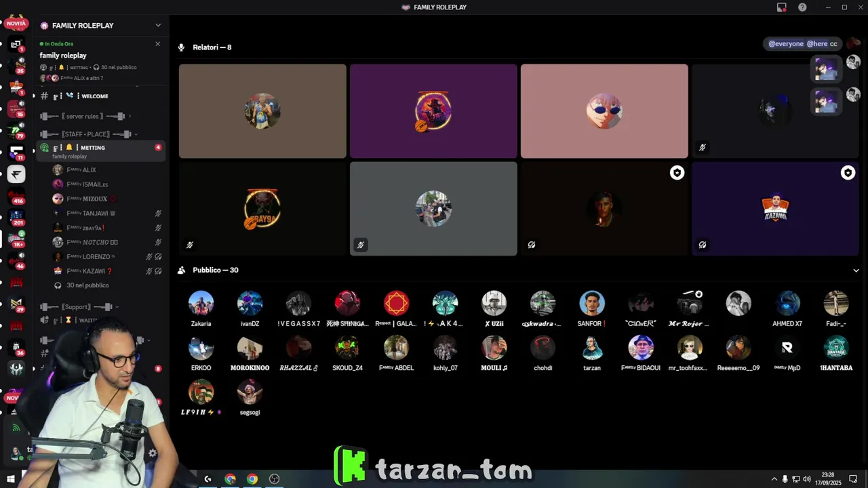
Task: Open the zBAY9A logo speaker tile
Action: (262, 209)
